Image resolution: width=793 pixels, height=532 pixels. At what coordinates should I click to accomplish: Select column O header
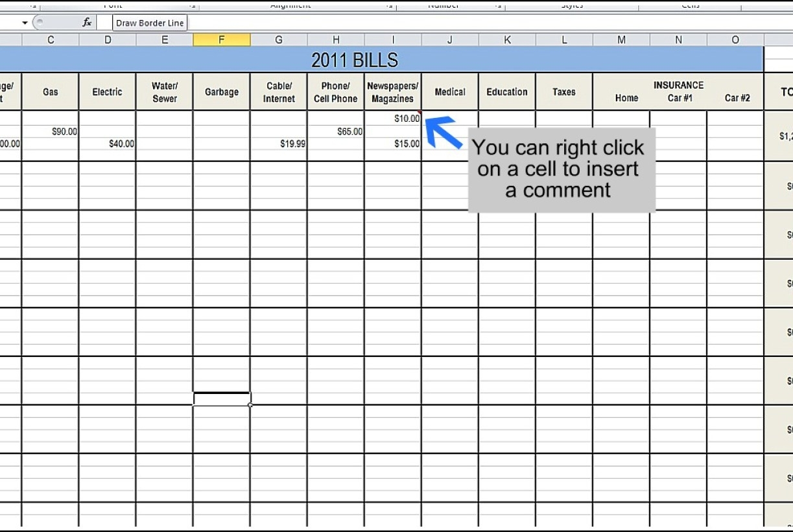(735, 40)
